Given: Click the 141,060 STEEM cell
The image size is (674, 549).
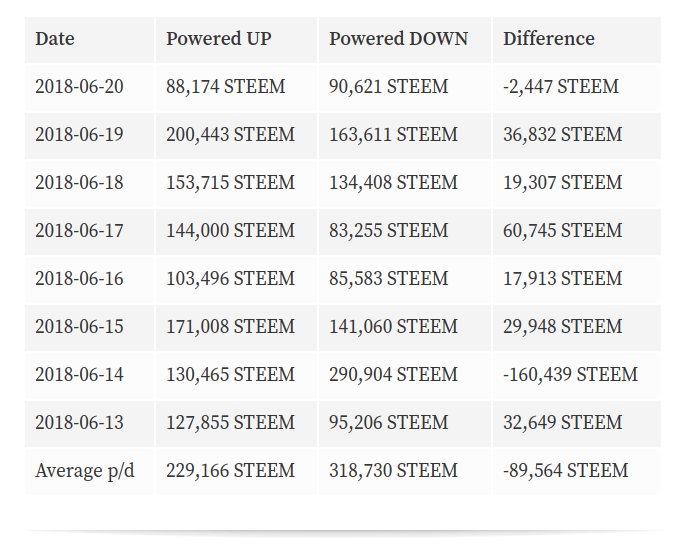Looking at the screenshot, I should [393, 327].
